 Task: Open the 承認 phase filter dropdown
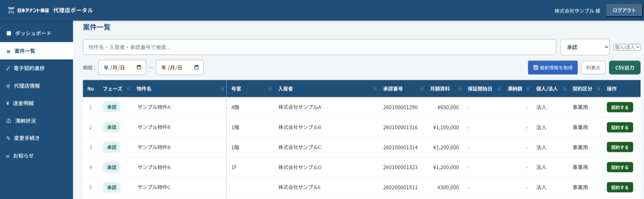point(585,47)
